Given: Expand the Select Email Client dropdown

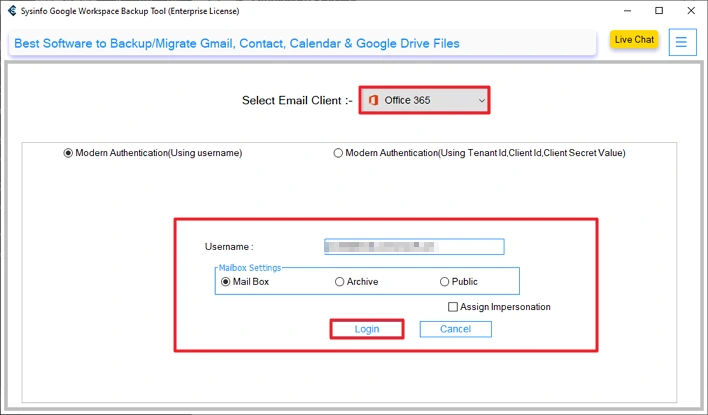Looking at the screenshot, I should tap(424, 100).
